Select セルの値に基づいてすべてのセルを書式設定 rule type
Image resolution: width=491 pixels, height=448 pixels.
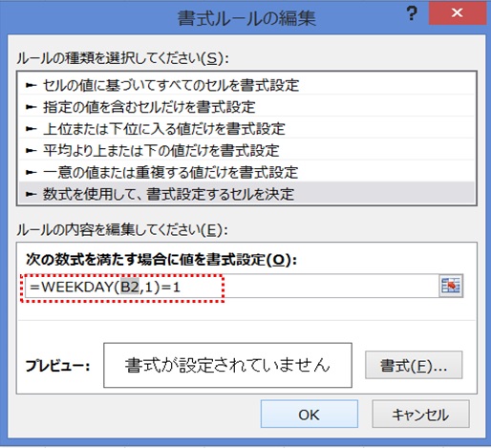coord(246,85)
